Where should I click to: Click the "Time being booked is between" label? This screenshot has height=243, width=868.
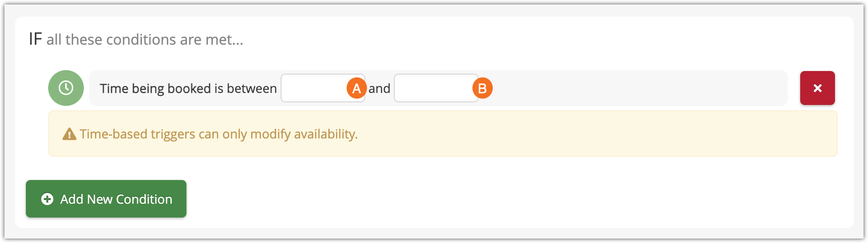click(188, 88)
